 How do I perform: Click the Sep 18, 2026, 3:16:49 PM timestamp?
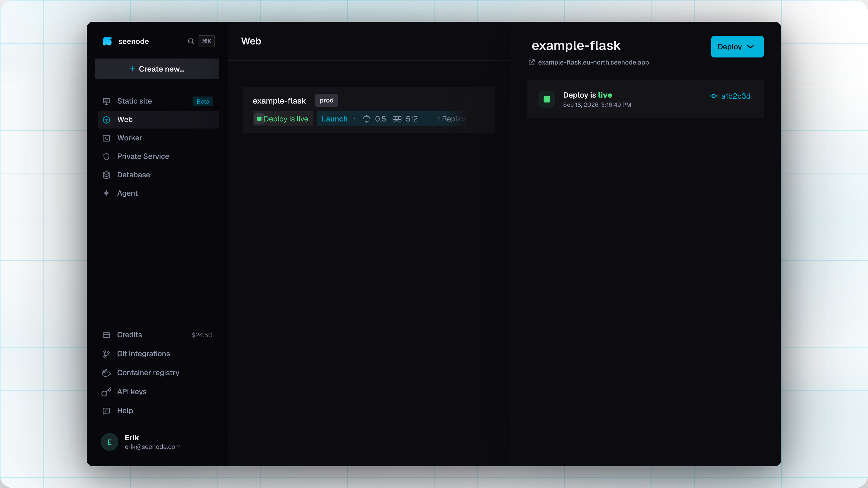597,105
